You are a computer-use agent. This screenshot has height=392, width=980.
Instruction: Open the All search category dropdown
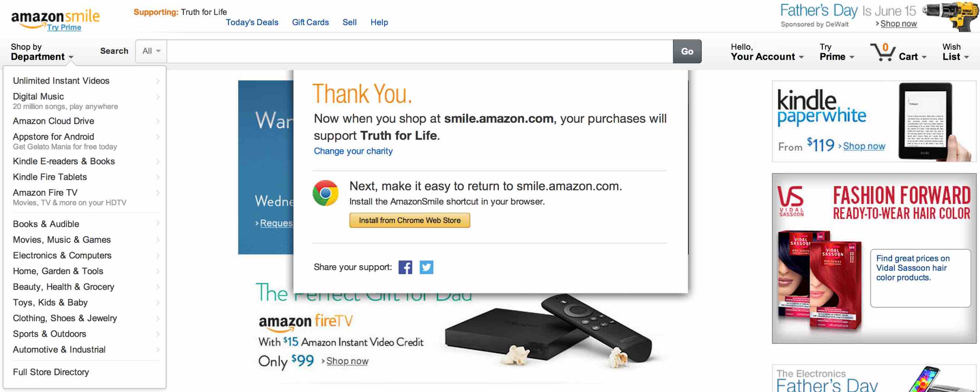click(x=151, y=51)
